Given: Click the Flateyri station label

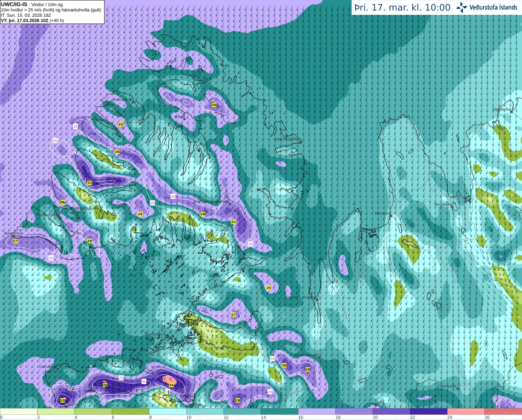Looking at the screenshot, I should click(x=102, y=120).
